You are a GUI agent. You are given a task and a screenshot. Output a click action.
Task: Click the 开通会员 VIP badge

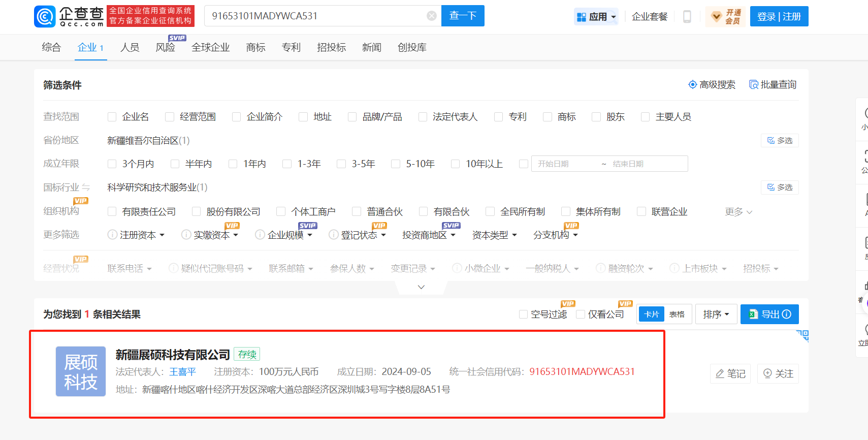(x=726, y=17)
